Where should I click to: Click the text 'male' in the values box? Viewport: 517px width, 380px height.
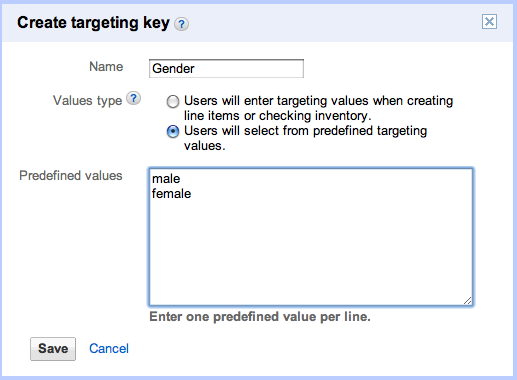point(166,179)
